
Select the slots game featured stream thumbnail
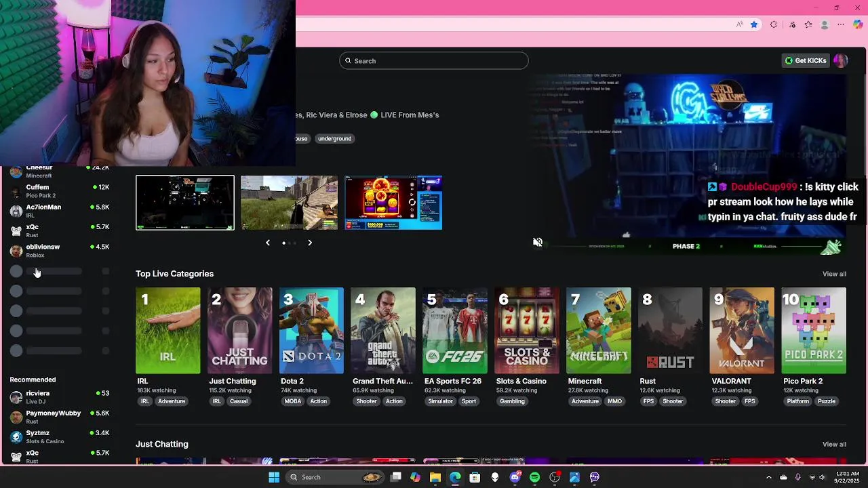pos(393,203)
